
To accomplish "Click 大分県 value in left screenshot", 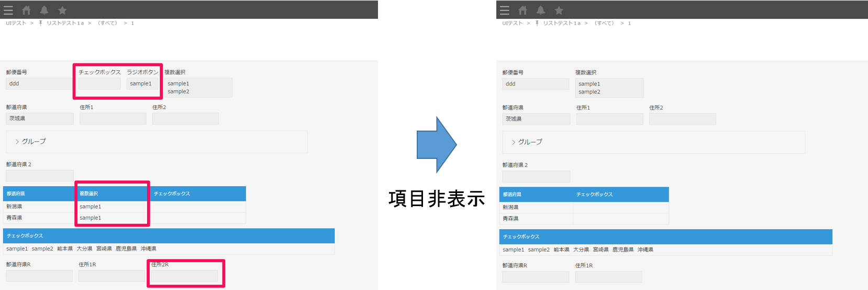I will [x=84, y=249].
